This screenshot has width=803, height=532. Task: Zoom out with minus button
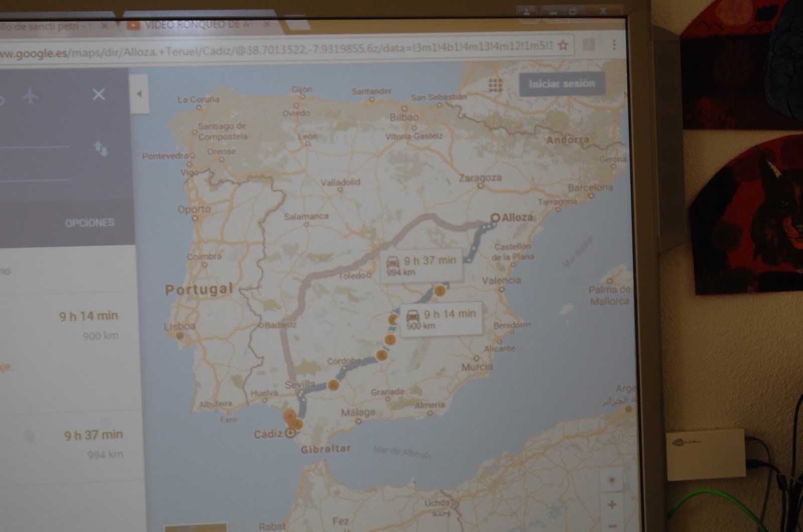point(612,524)
